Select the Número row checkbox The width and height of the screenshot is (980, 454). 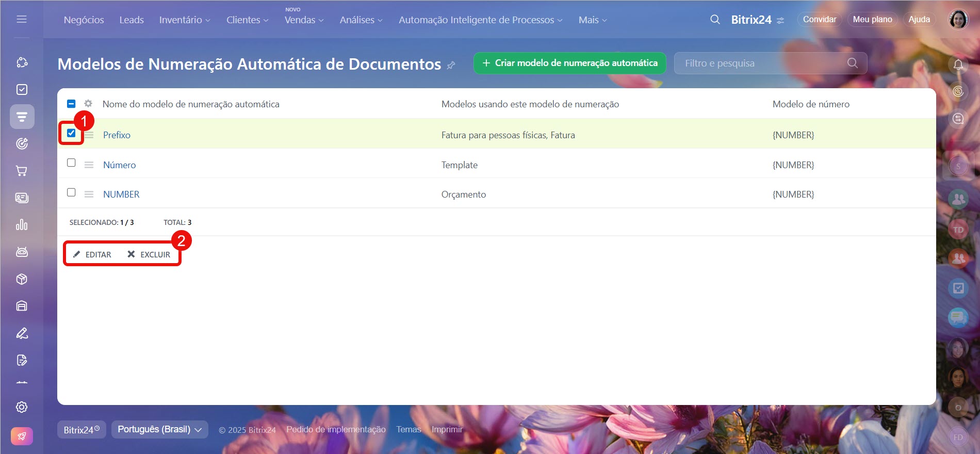[x=71, y=163]
